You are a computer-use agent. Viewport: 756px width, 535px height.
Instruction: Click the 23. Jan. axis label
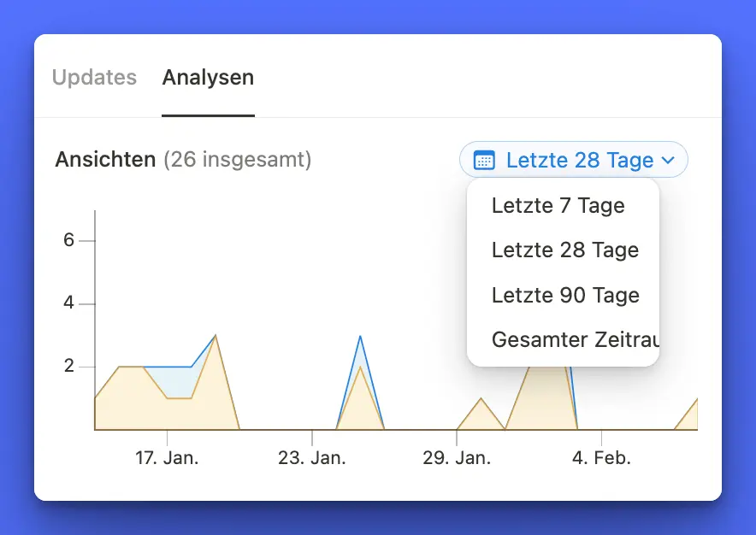pyautogui.click(x=312, y=458)
